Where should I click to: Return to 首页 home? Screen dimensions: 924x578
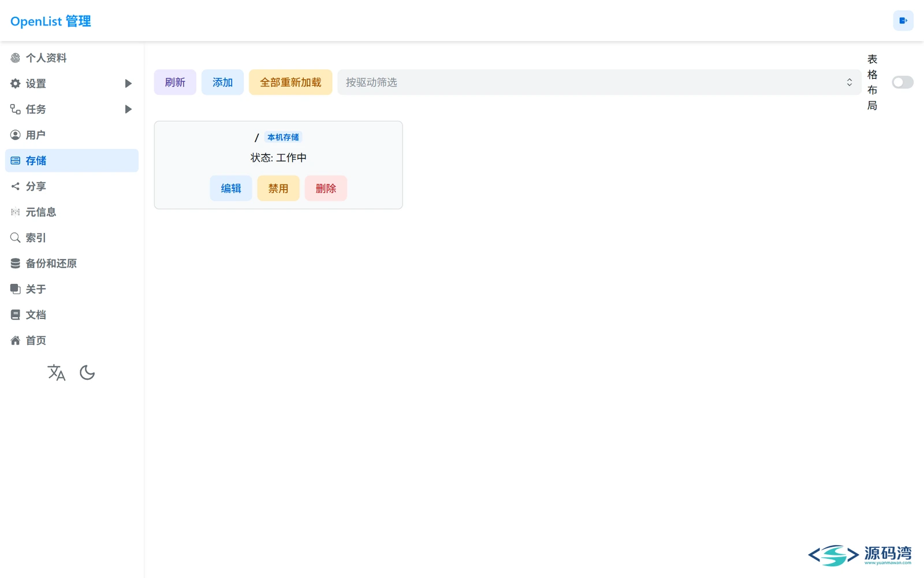pyautogui.click(x=72, y=340)
